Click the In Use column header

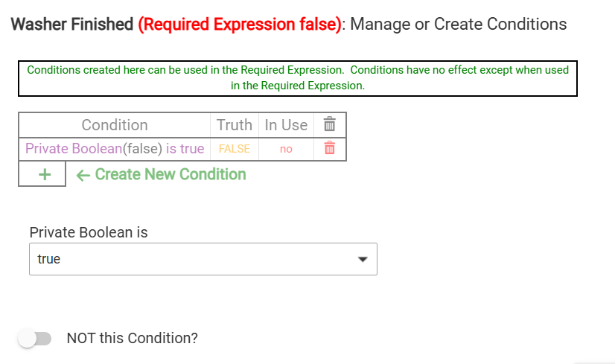click(x=286, y=125)
